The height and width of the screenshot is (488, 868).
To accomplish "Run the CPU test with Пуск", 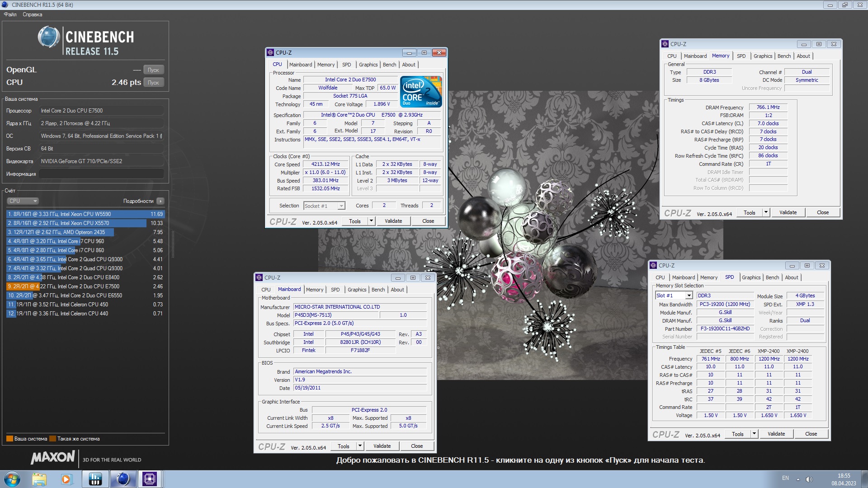I will point(154,83).
